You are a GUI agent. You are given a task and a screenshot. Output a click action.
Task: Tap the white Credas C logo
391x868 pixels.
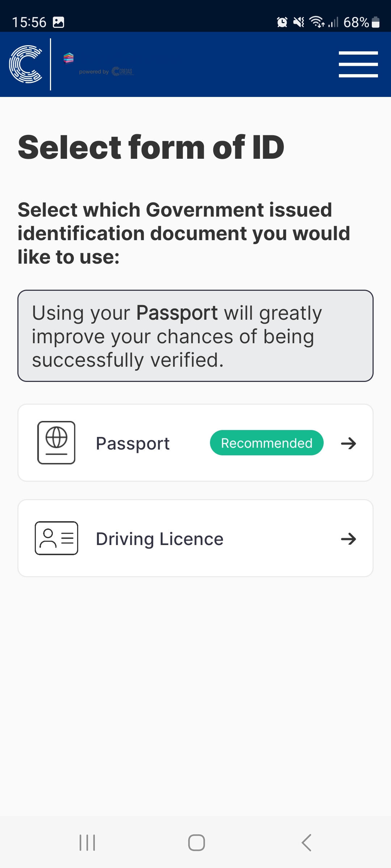(x=26, y=64)
